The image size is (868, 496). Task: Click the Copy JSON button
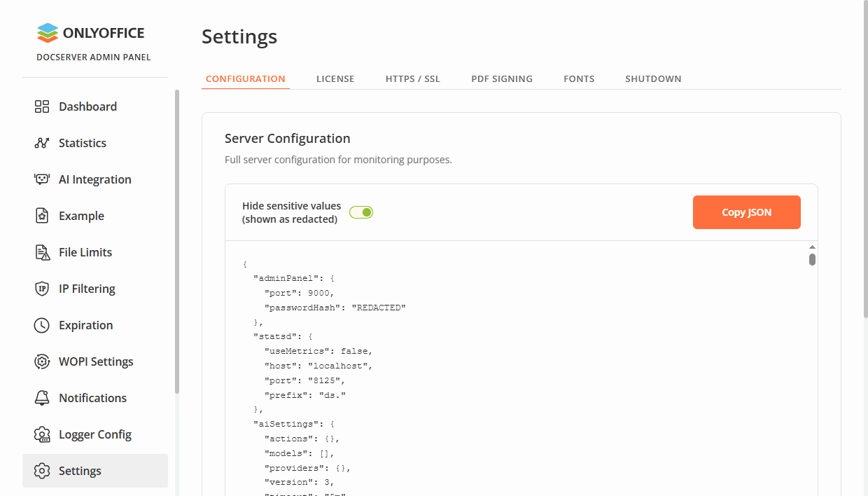point(746,212)
